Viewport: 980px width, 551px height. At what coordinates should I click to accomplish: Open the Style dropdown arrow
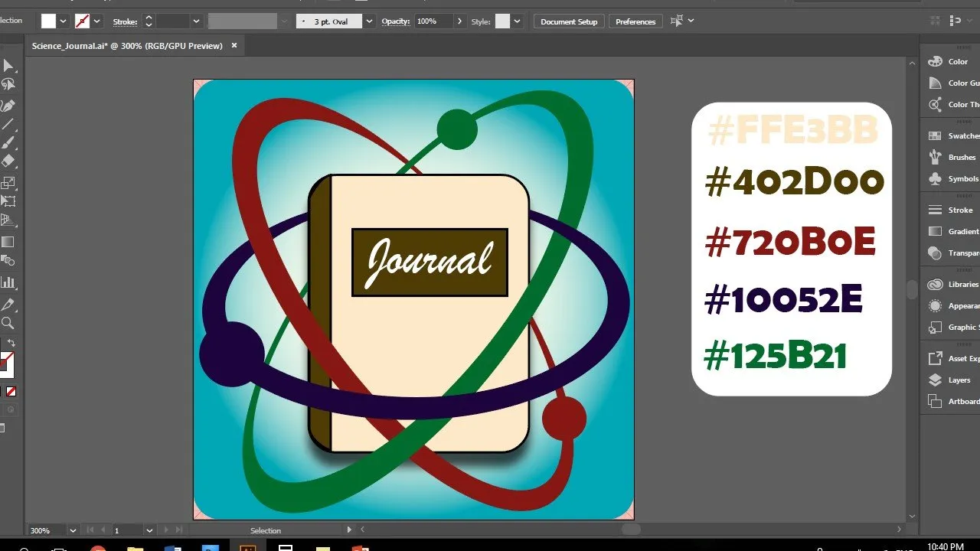pos(518,21)
